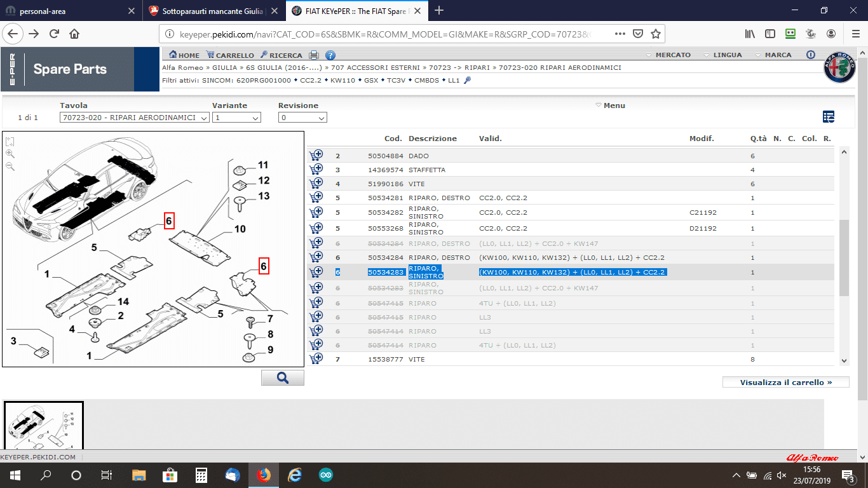Viewport: 868px width, 488px height.
Task: Open RICERCA in E-PER menu
Action: 281,55
